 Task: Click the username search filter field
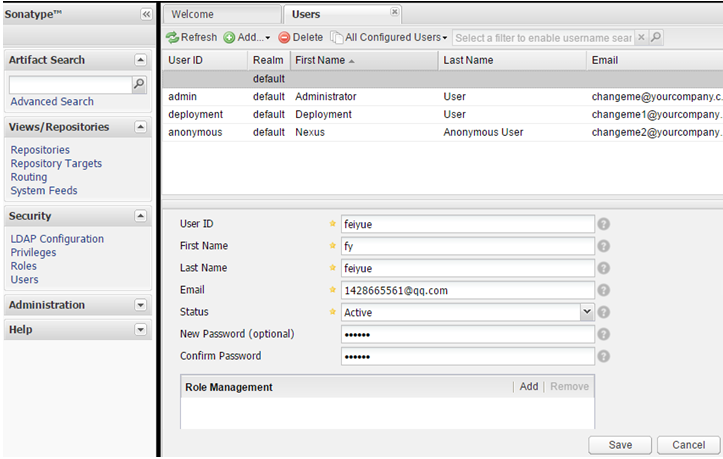tap(544, 38)
